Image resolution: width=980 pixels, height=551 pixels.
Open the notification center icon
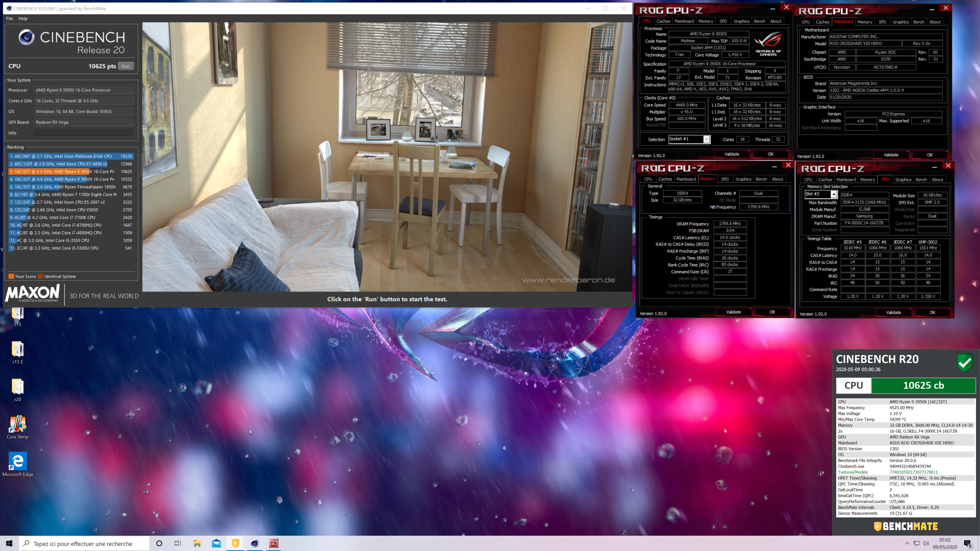[967, 544]
